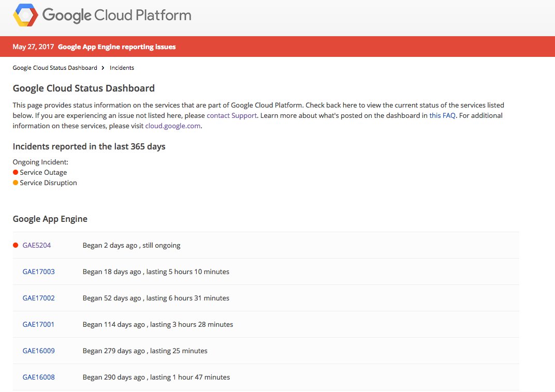Open the contact Support link

(231, 116)
